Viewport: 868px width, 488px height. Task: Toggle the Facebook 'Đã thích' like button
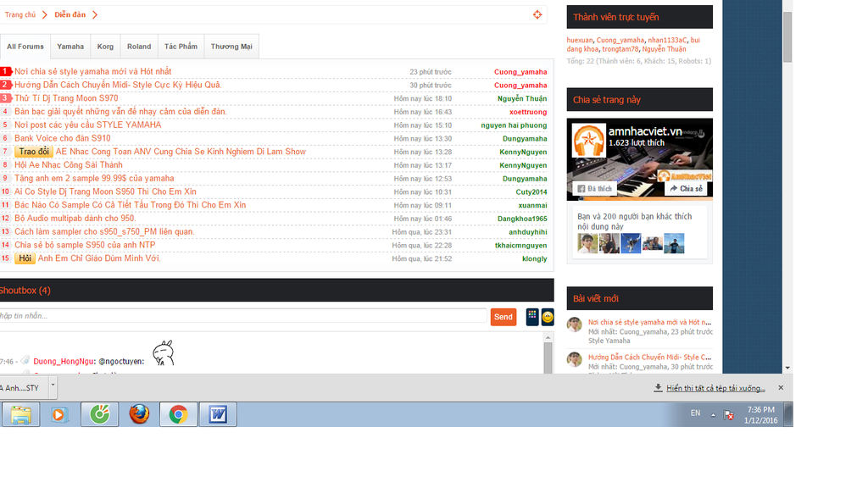(594, 188)
